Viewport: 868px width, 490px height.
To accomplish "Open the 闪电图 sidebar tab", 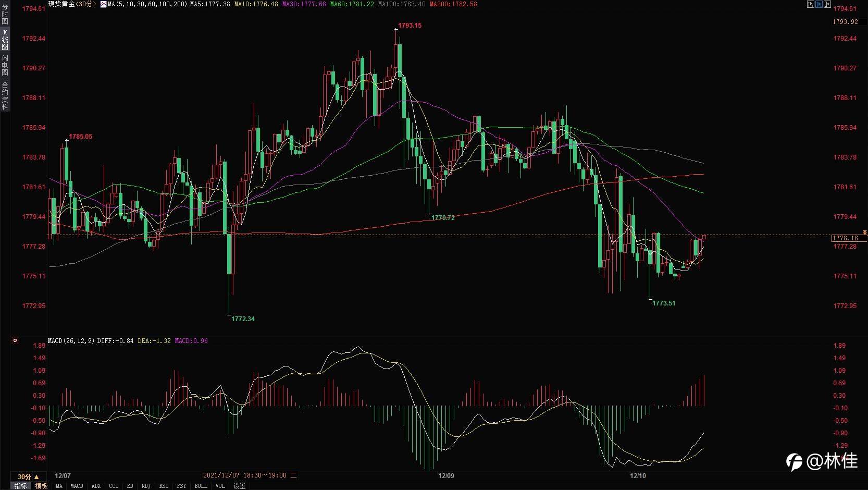I will (5, 65).
